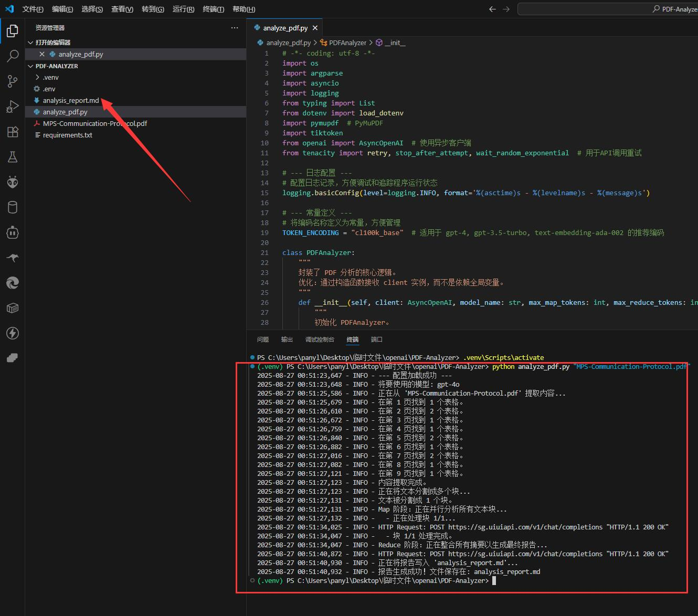Open the package box icon view
This screenshot has height=616, width=698.
pyautogui.click(x=13, y=308)
